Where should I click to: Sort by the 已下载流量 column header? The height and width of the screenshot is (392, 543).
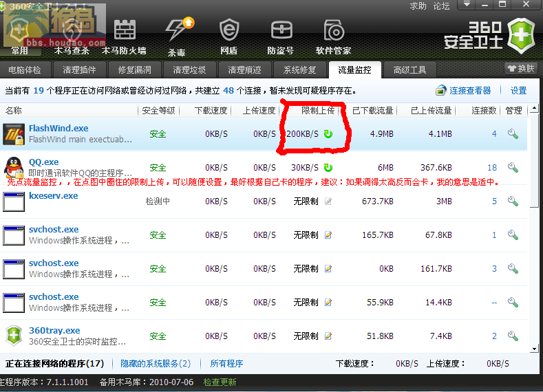point(372,110)
